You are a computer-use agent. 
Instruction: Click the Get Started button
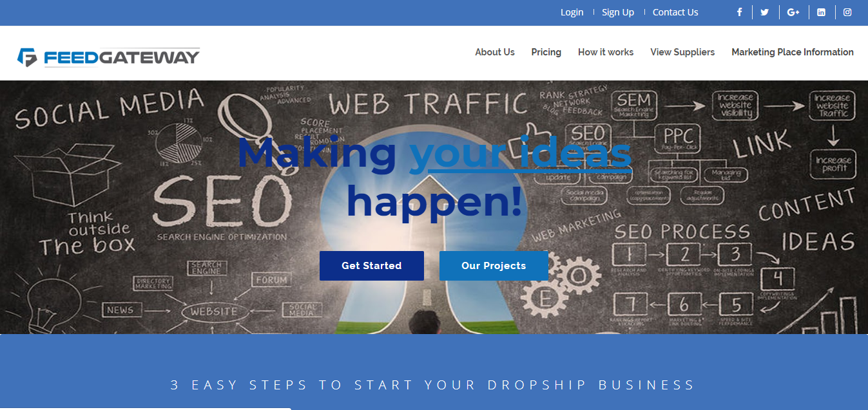click(x=372, y=266)
